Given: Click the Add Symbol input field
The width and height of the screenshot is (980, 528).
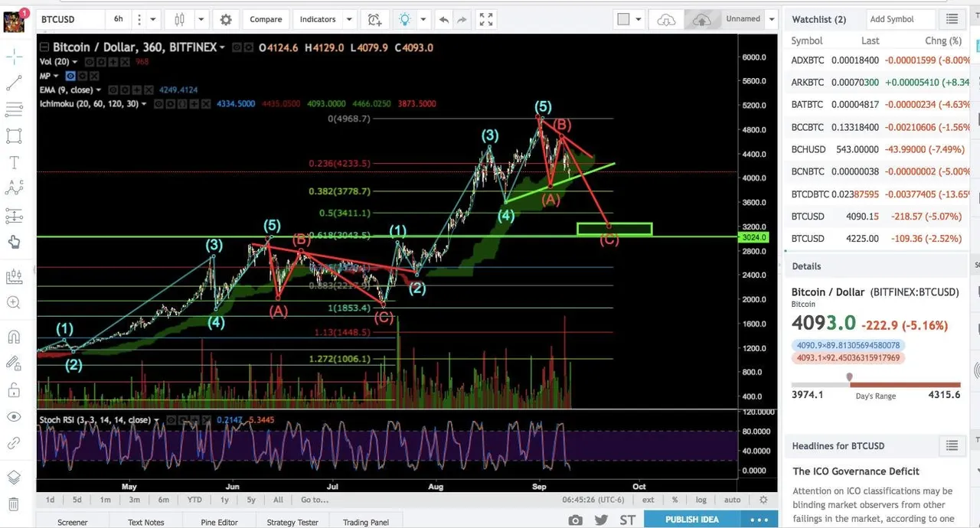Looking at the screenshot, I should tap(901, 19).
